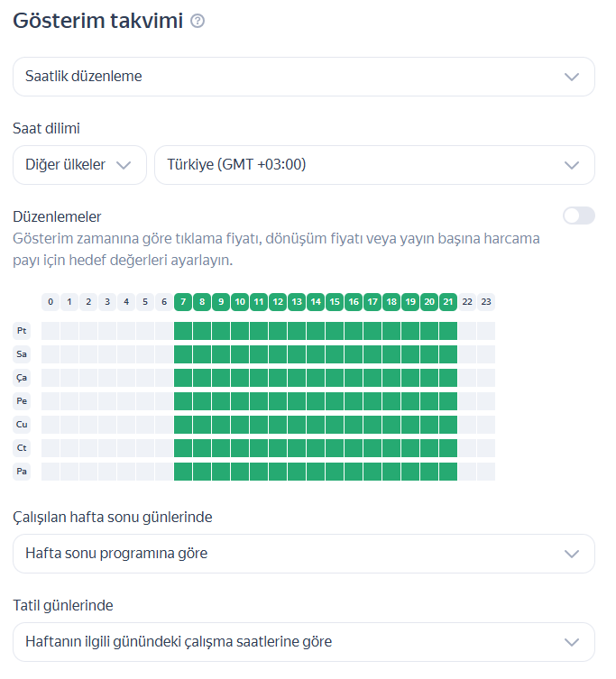Toggle the Ct (Saturday) row label
Image resolution: width=616 pixels, height=679 pixels.
point(22,448)
